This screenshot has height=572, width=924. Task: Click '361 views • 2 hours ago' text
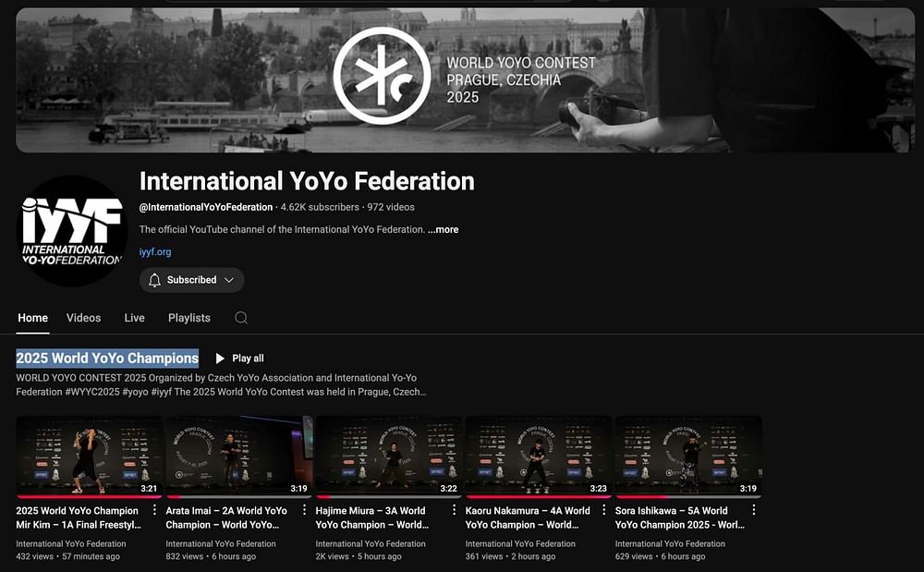[x=510, y=556]
